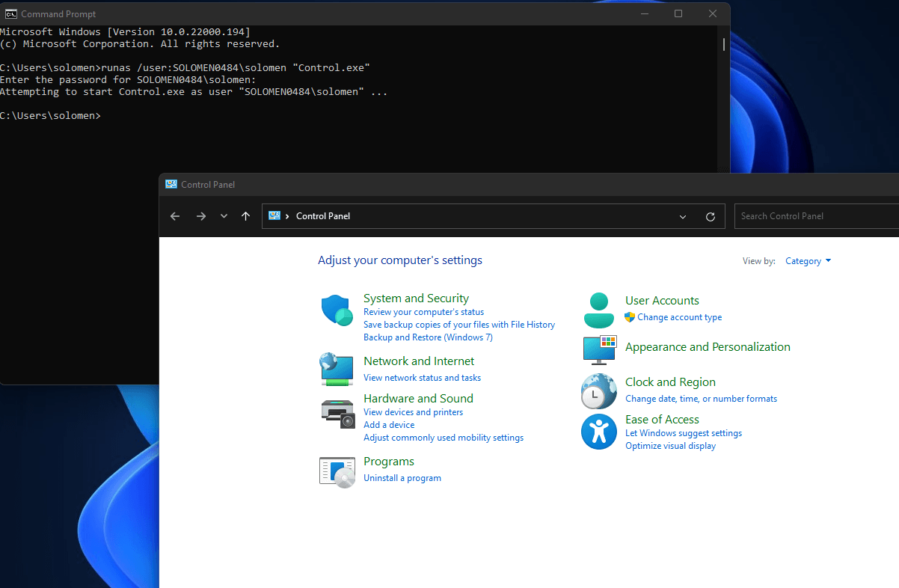Click the shield icon beside Change account type

630,317
